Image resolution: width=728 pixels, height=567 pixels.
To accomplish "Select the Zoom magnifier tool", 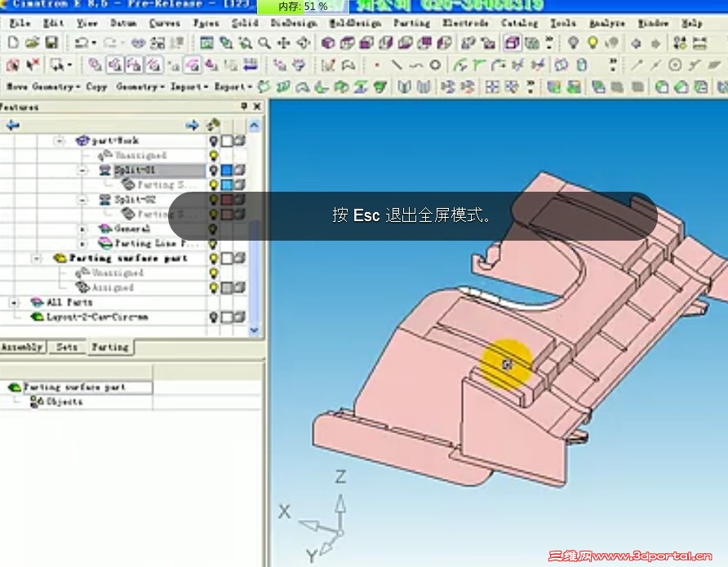I will tap(264, 43).
